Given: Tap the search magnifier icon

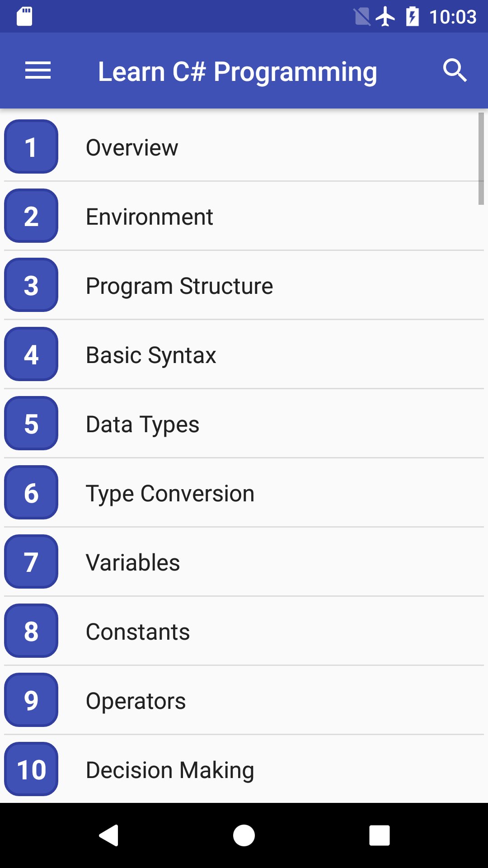Looking at the screenshot, I should click(x=454, y=71).
